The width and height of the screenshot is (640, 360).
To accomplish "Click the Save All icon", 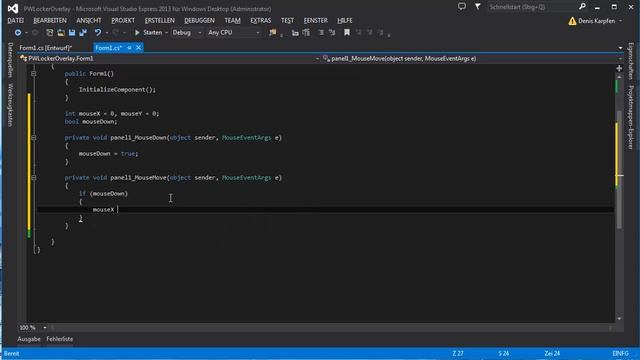I will click(83, 33).
